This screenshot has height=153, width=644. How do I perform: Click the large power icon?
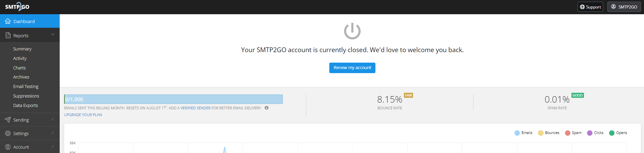[352, 31]
